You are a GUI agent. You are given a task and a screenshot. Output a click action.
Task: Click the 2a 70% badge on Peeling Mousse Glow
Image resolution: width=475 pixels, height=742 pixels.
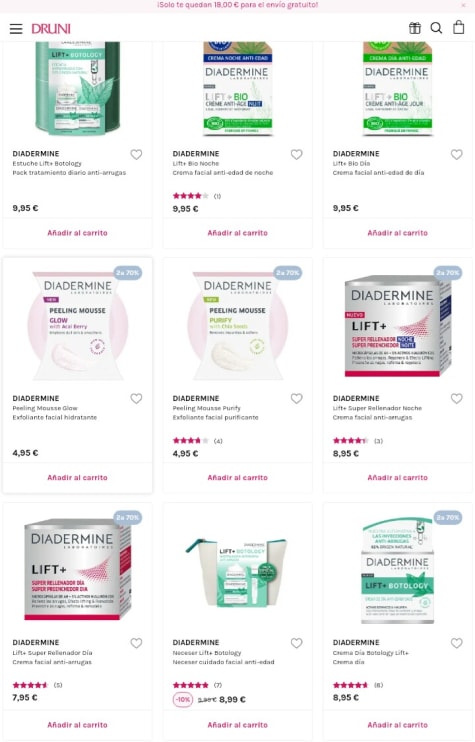(x=128, y=273)
